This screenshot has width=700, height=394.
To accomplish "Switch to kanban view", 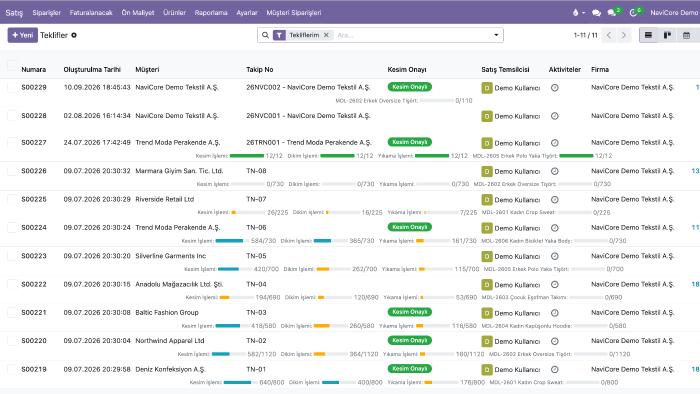I will (667, 35).
